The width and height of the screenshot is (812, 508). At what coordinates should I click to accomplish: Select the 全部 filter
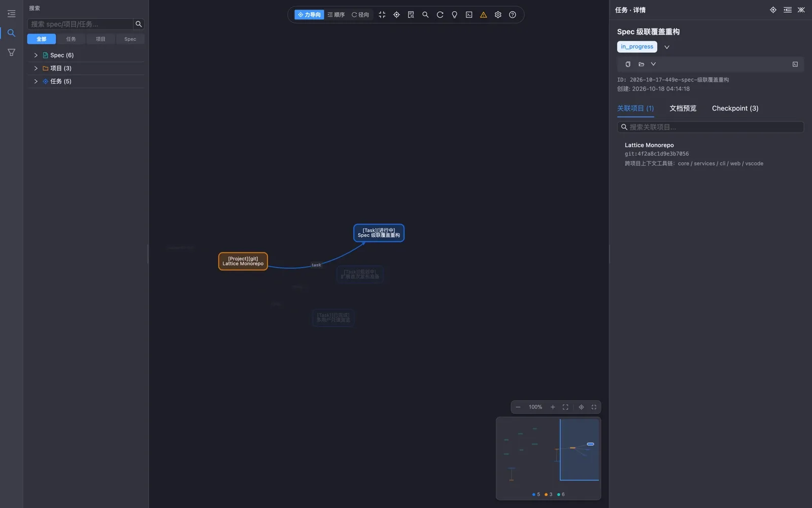(42, 39)
